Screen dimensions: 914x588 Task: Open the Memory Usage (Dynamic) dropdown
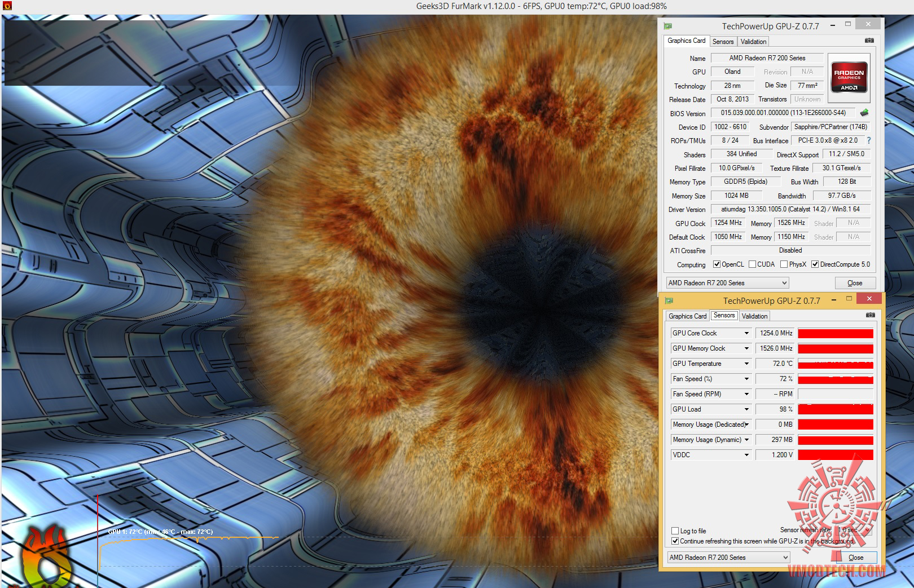pos(746,440)
